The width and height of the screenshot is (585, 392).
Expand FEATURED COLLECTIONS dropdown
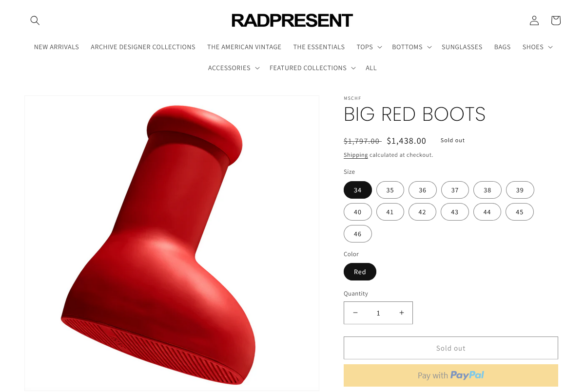click(312, 68)
